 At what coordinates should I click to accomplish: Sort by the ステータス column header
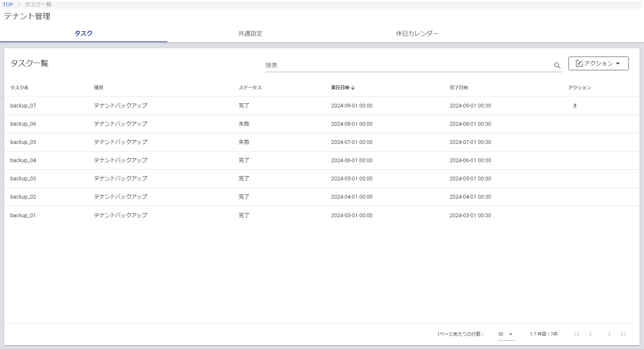coord(250,88)
